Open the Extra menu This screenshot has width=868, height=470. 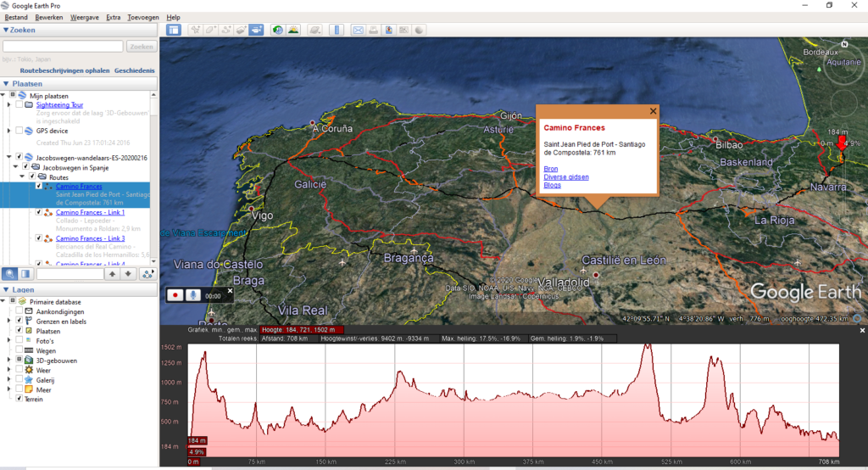tap(113, 17)
